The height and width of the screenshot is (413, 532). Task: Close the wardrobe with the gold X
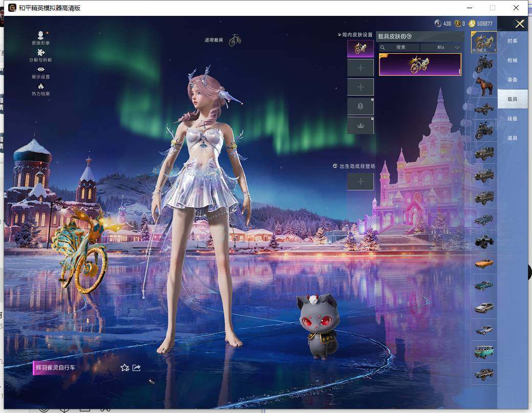point(519,24)
